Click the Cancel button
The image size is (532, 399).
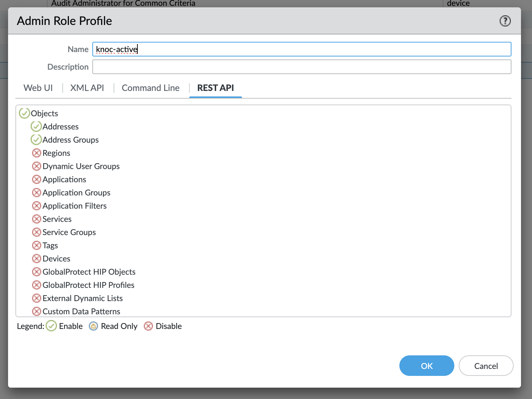pyautogui.click(x=486, y=366)
